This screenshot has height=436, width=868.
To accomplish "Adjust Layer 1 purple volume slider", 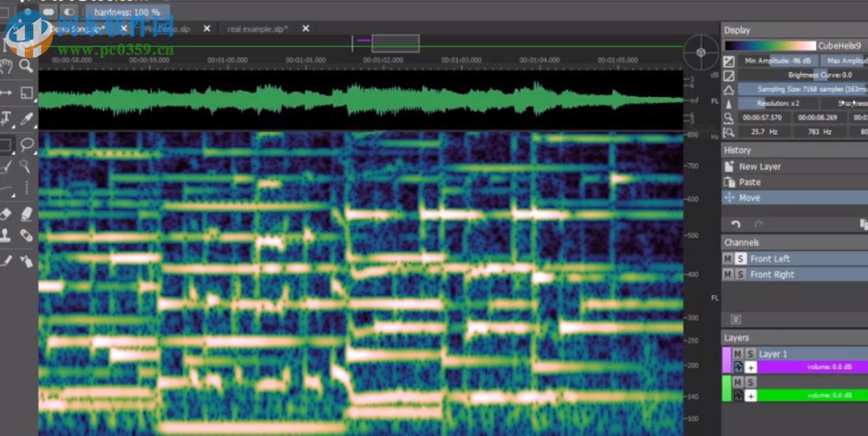I will pyautogui.click(x=813, y=367).
